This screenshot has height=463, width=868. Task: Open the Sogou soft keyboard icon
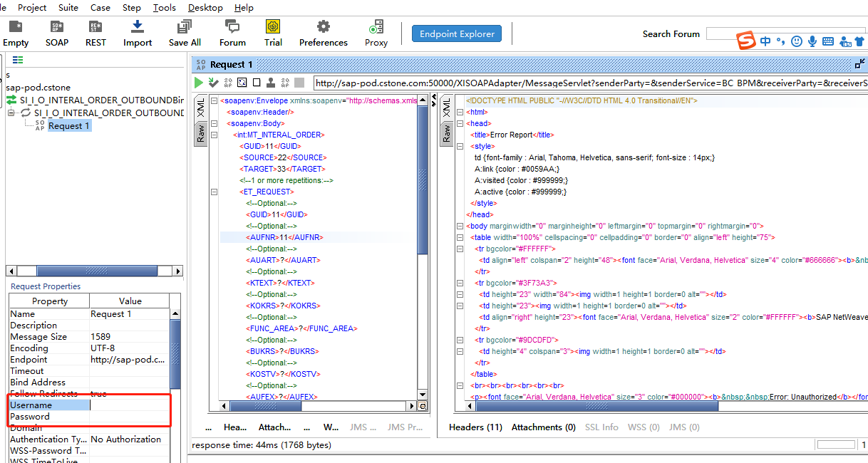(x=828, y=41)
